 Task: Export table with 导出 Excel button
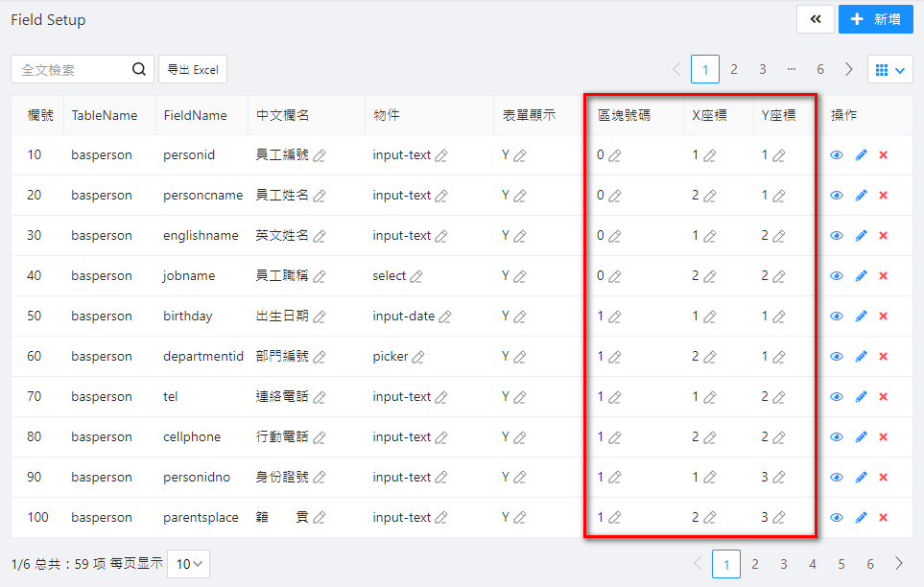tap(193, 69)
